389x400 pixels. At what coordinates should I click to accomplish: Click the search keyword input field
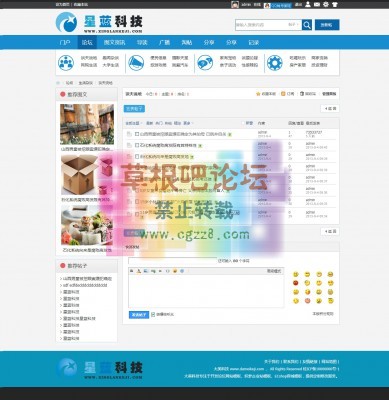click(x=261, y=25)
